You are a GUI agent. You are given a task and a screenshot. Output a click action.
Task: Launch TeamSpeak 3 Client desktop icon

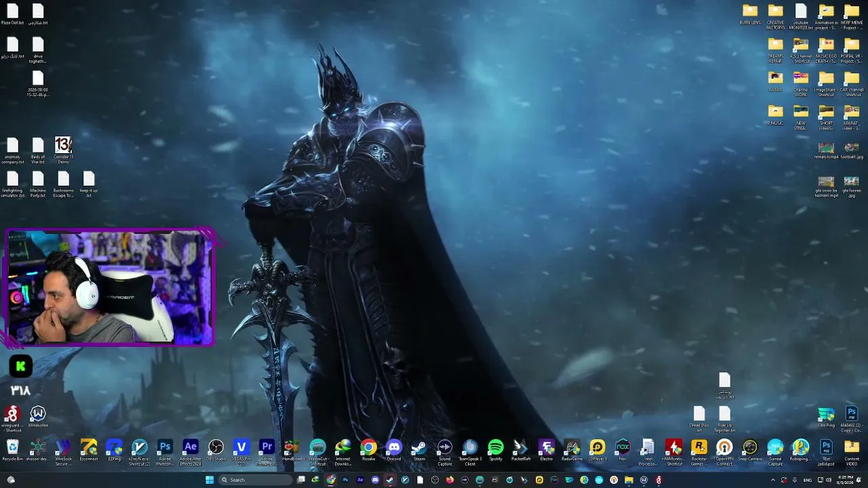pyautogui.click(x=470, y=452)
